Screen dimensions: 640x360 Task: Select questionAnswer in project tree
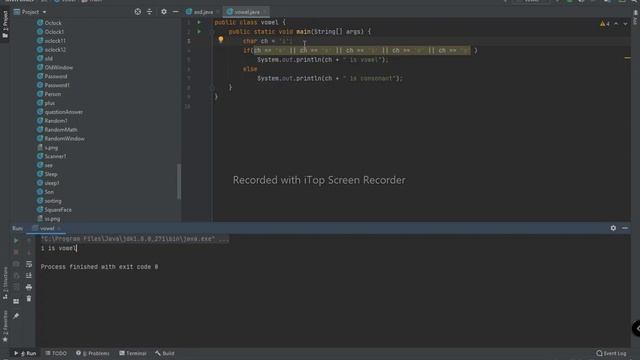tap(60, 112)
